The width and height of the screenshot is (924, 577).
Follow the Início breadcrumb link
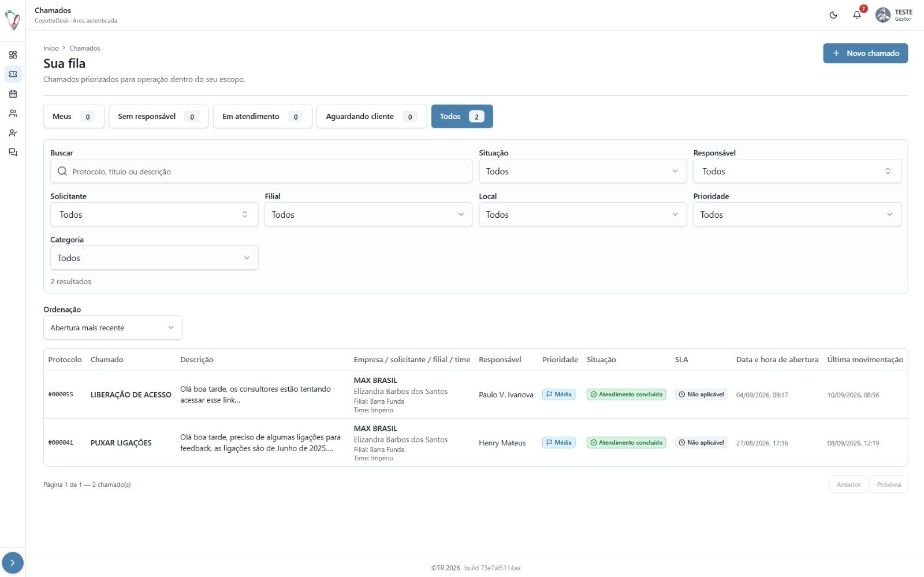(x=51, y=48)
